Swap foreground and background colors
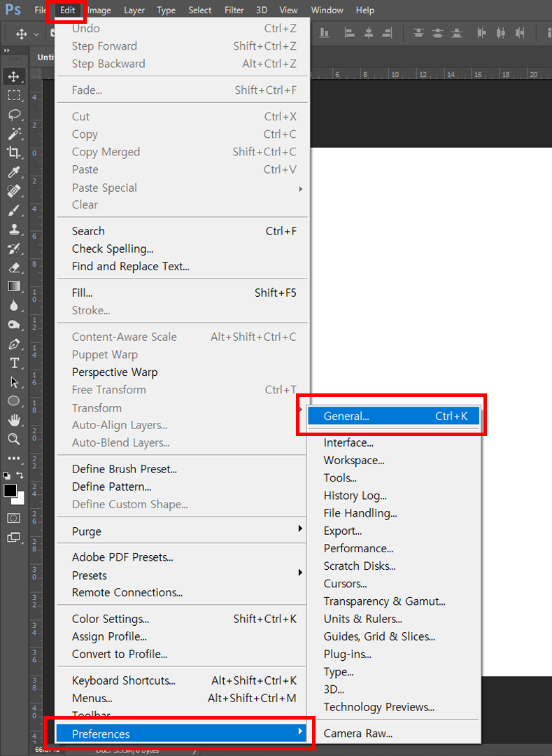This screenshot has height=756, width=552. click(20, 475)
